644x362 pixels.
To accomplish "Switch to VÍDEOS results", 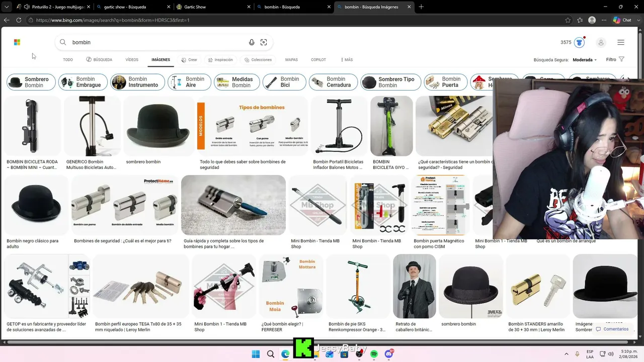I will pyautogui.click(x=132, y=60).
